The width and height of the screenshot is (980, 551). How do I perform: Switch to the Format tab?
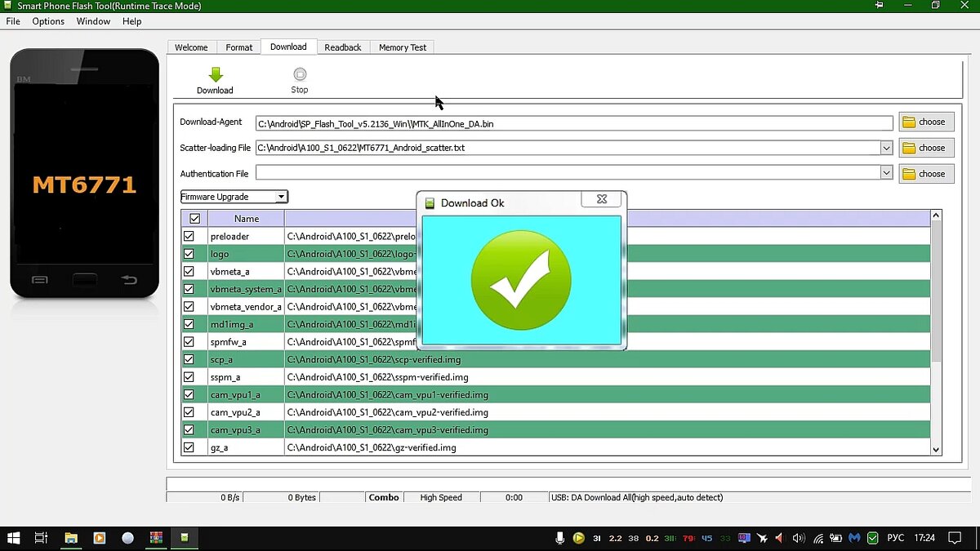point(239,47)
